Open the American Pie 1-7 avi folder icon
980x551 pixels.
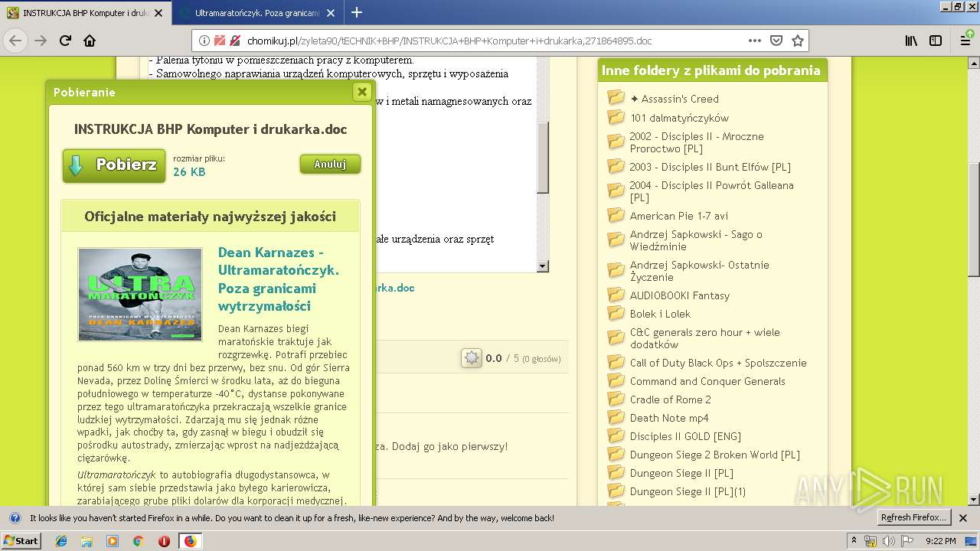616,215
